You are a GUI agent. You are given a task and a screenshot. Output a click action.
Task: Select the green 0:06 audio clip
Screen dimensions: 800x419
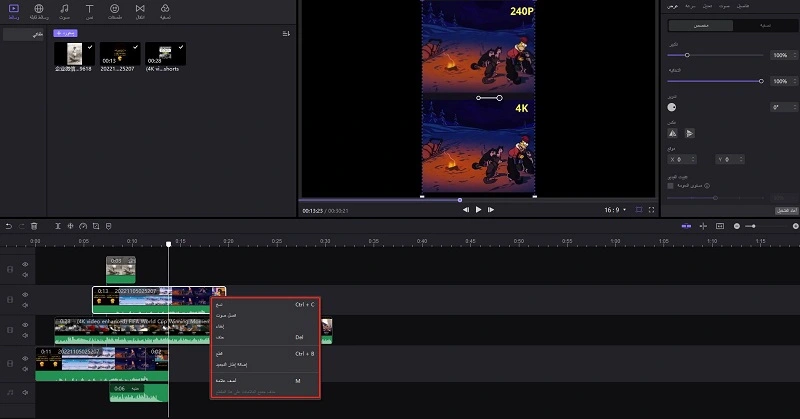tap(139, 393)
